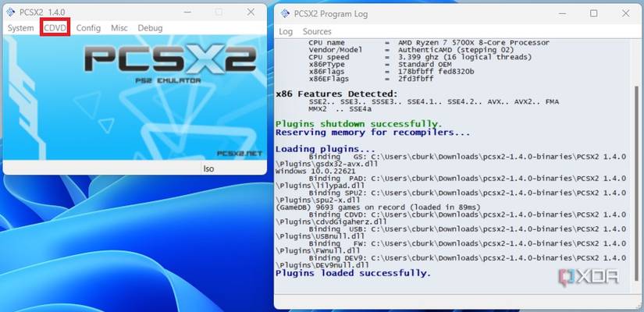The width and height of the screenshot is (644, 312).
Task: Click the x86PType Standard OEM line
Action: (x=380, y=65)
